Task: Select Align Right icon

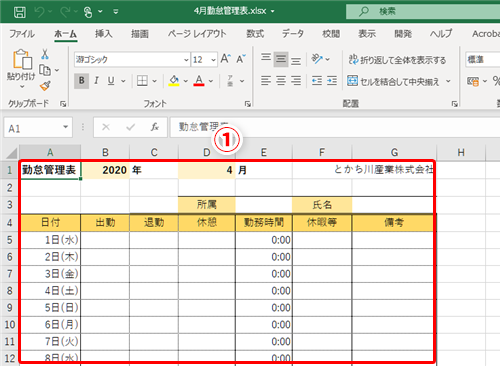Action: [x=296, y=81]
